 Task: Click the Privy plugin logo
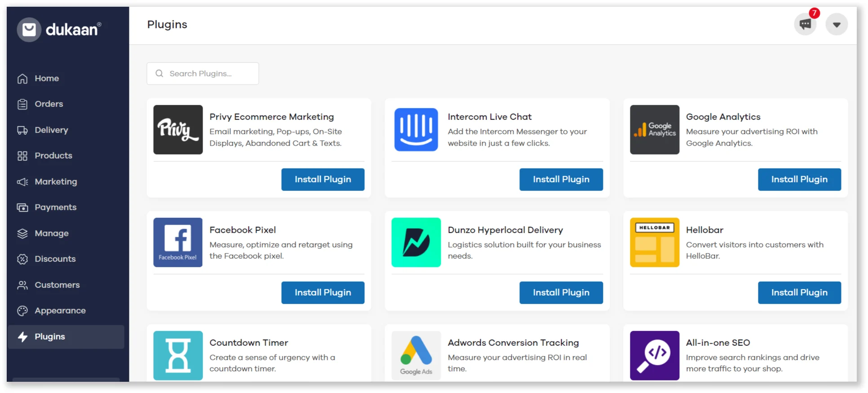tap(178, 130)
